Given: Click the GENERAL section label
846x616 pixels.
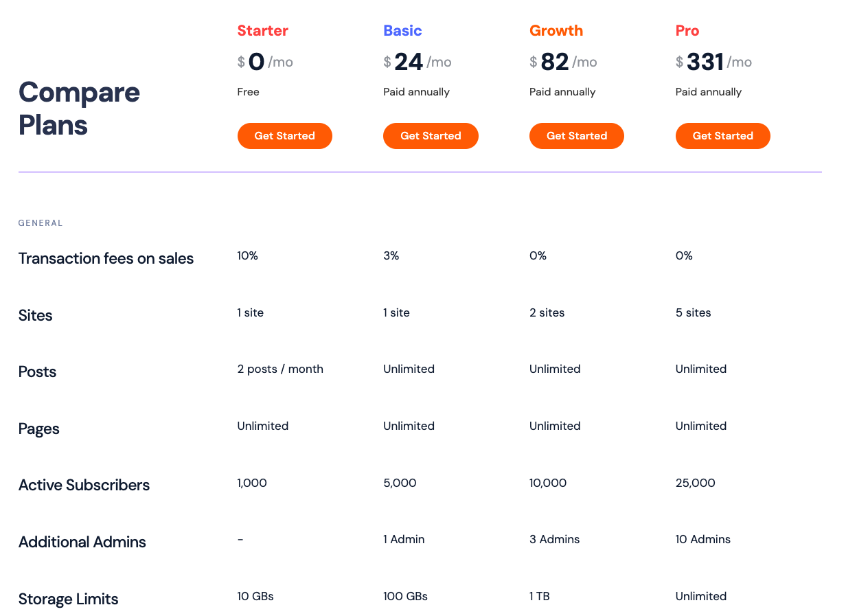Looking at the screenshot, I should click(41, 223).
